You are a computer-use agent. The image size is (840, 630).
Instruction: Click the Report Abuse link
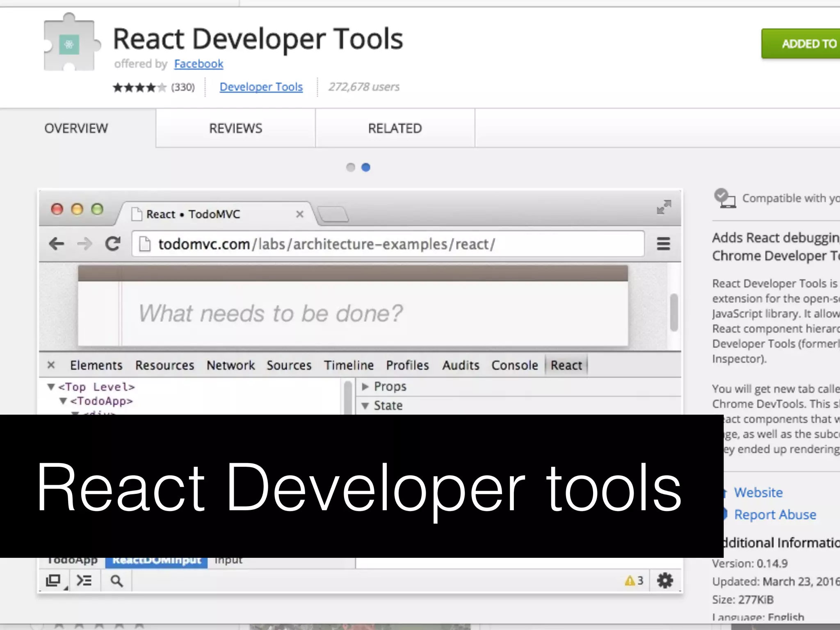pyautogui.click(x=775, y=514)
